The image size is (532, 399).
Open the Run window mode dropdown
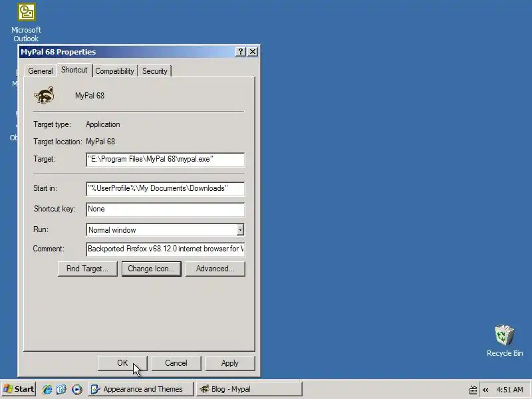(240, 229)
